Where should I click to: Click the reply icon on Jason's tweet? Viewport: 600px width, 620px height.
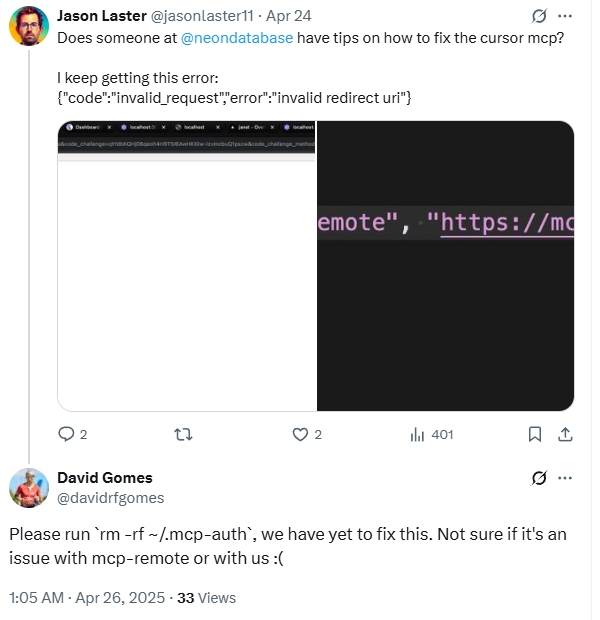point(66,434)
